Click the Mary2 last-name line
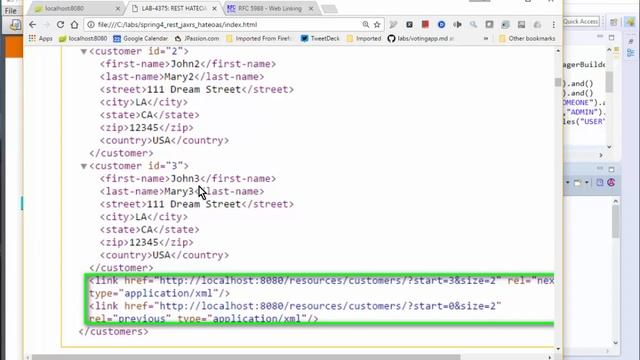This screenshot has height=360, width=640. (x=182, y=77)
